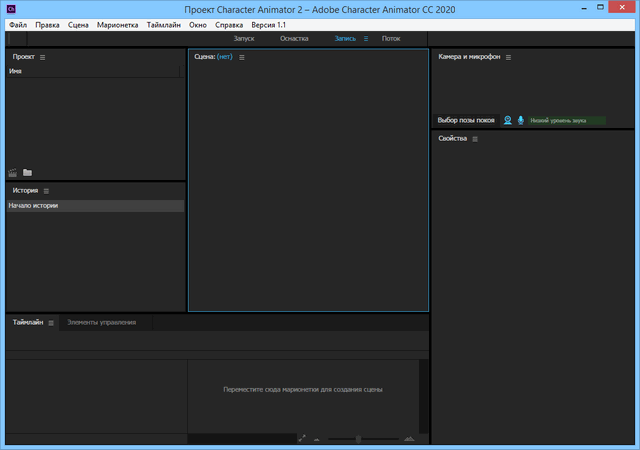This screenshot has width=640, height=450.
Task: Open the Марионетка menu
Action: [118, 24]
